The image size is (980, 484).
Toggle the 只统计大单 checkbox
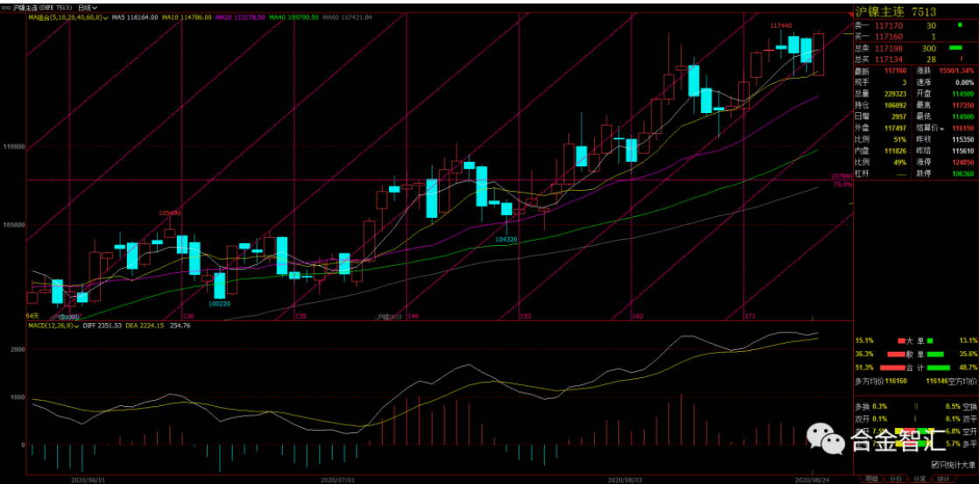point(934,464)
